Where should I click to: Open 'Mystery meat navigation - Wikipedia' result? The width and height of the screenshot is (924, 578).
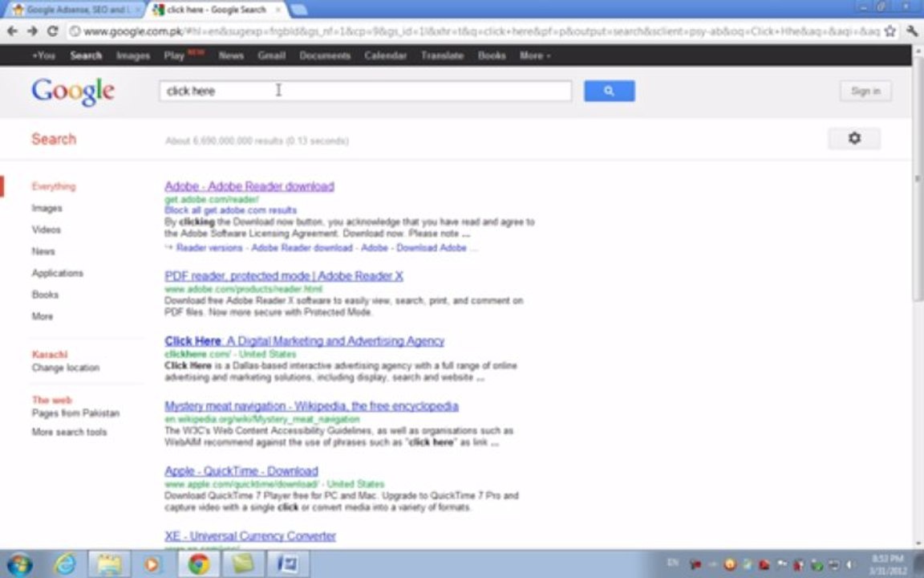[312, 405]
